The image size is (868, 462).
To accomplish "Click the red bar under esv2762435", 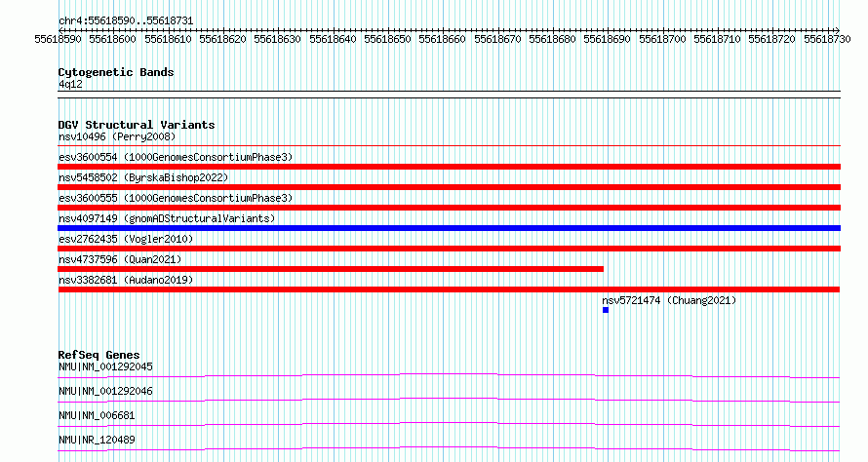I will tap(449, 249).
